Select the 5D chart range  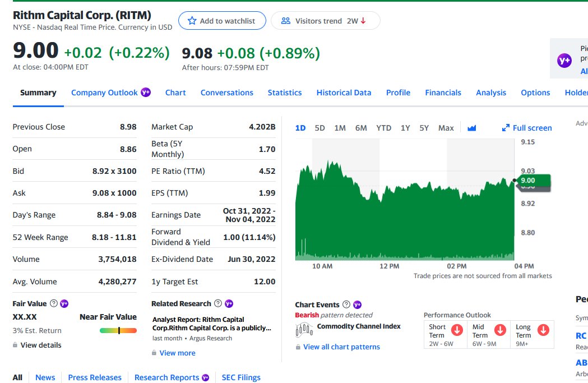(320, 128)
